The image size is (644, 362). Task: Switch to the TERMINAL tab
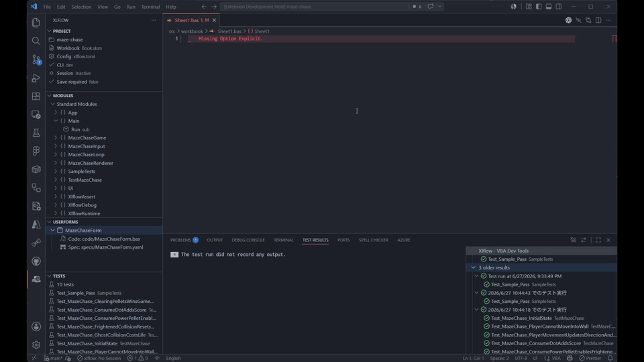coord(283,240)
